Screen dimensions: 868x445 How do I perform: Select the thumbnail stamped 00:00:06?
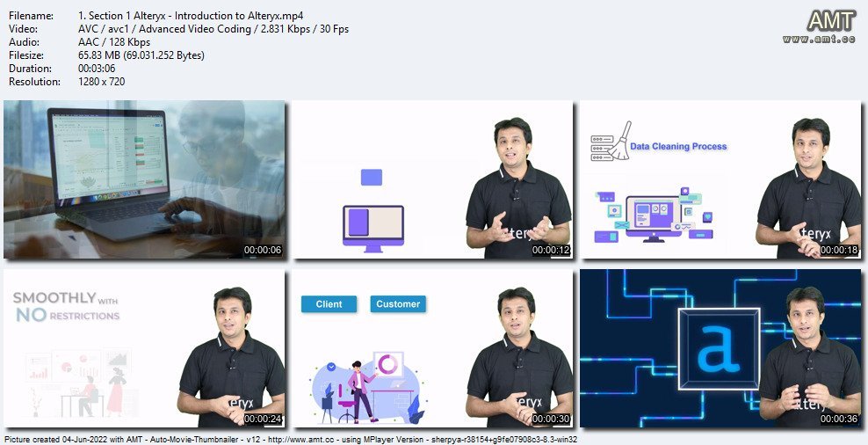144,179
